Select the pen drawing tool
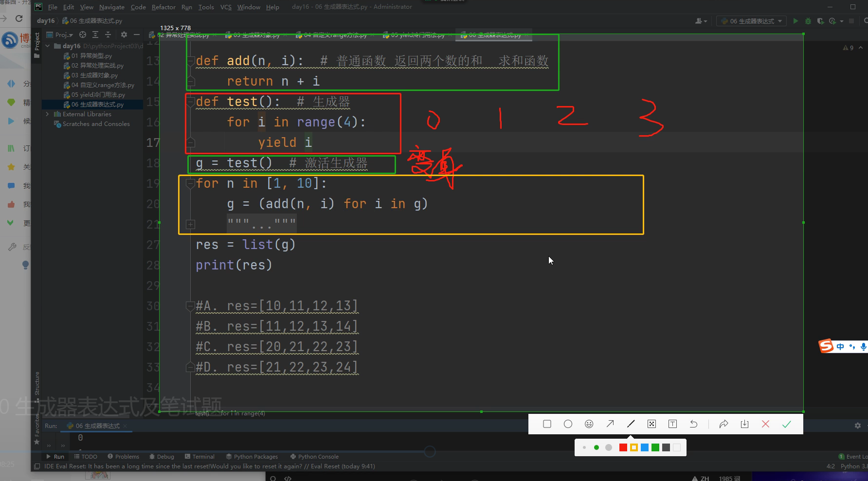This screenshot has width=868, height=481. (631, 424)
